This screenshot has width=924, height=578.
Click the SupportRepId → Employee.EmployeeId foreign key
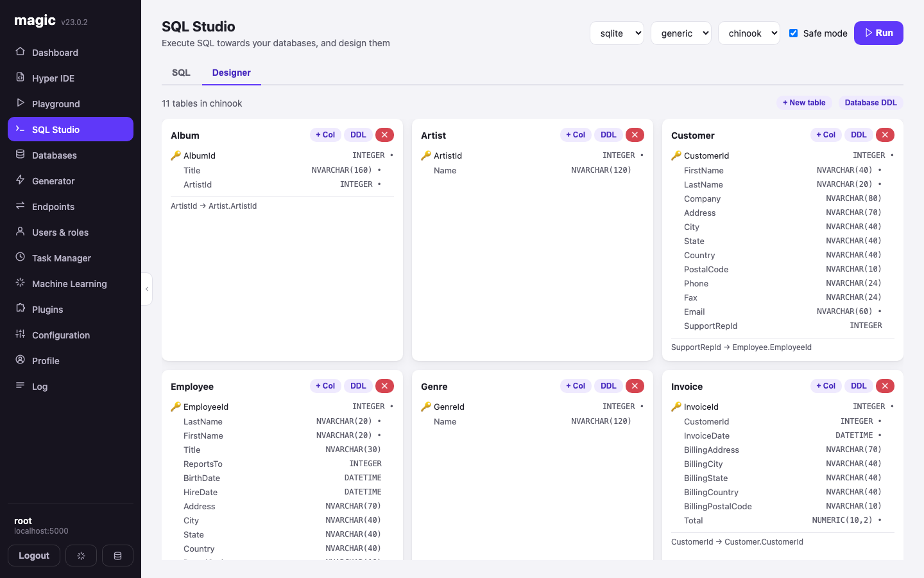coord(741,347)
